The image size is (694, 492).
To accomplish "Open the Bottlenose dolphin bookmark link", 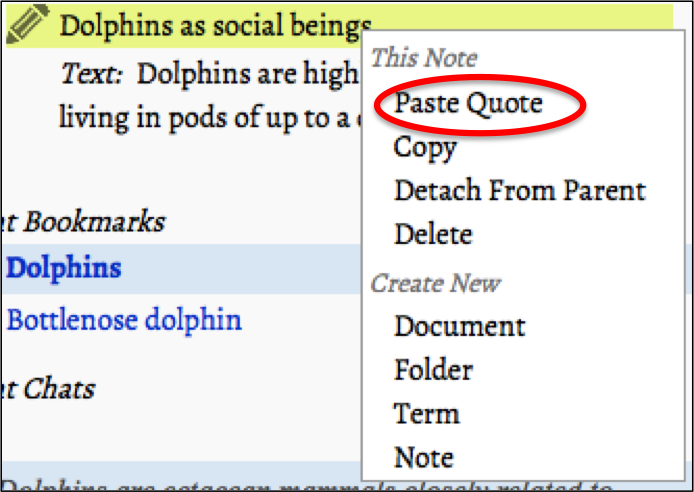I will (x=124, y=321).
